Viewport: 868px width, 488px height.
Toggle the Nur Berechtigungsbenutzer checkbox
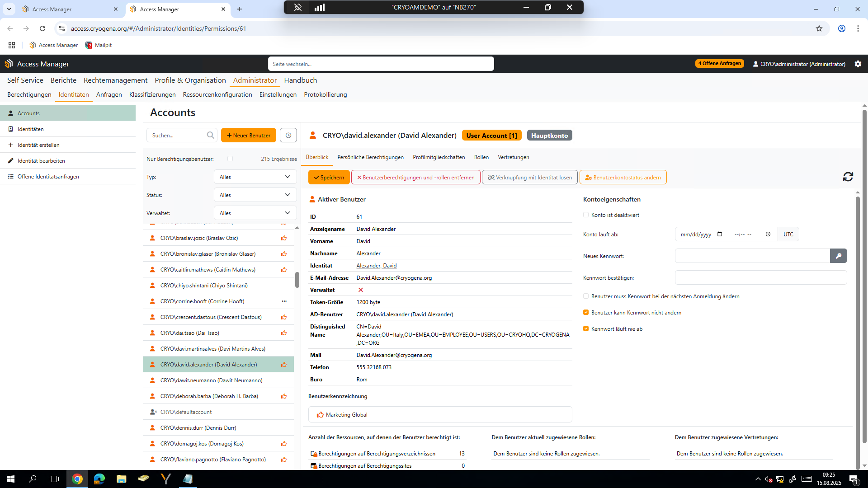pyautogui.click(x=230, y=159)
